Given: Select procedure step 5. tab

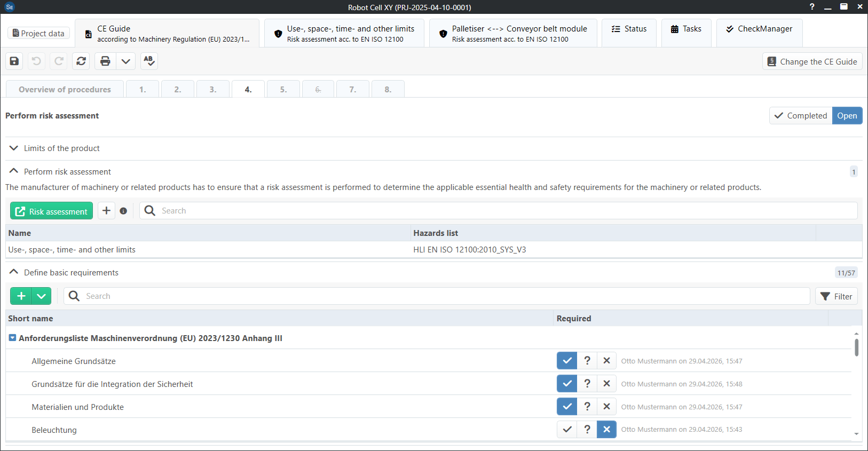Looking at the screenshot, I should (283, 89).
